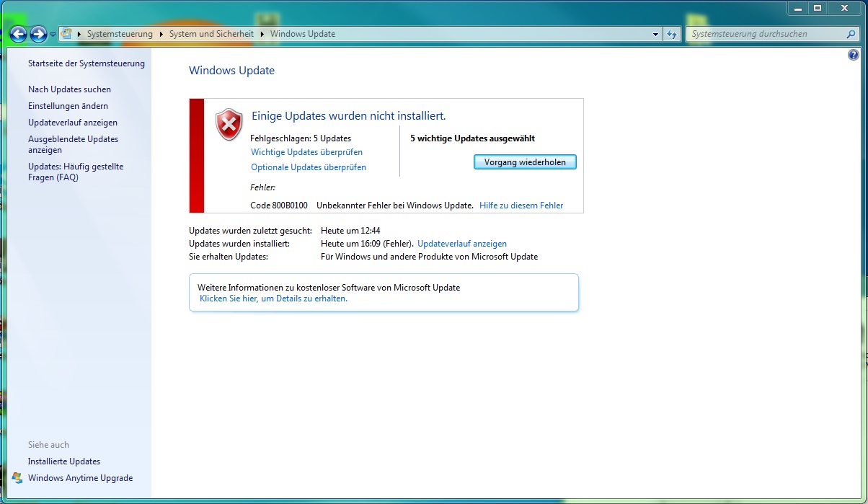
Task: Open Hilfe zu diesem Fehler link
Action: point(521,205)
